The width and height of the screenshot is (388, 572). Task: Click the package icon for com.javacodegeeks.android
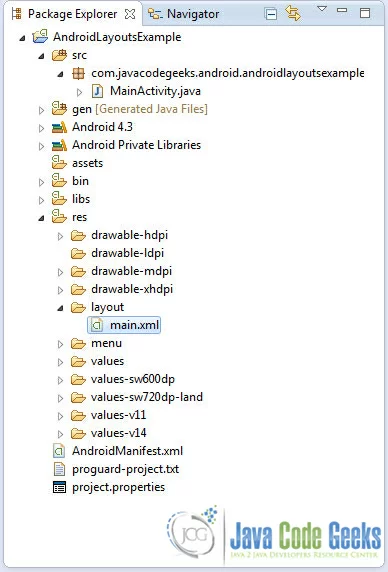tap(78, 73)
